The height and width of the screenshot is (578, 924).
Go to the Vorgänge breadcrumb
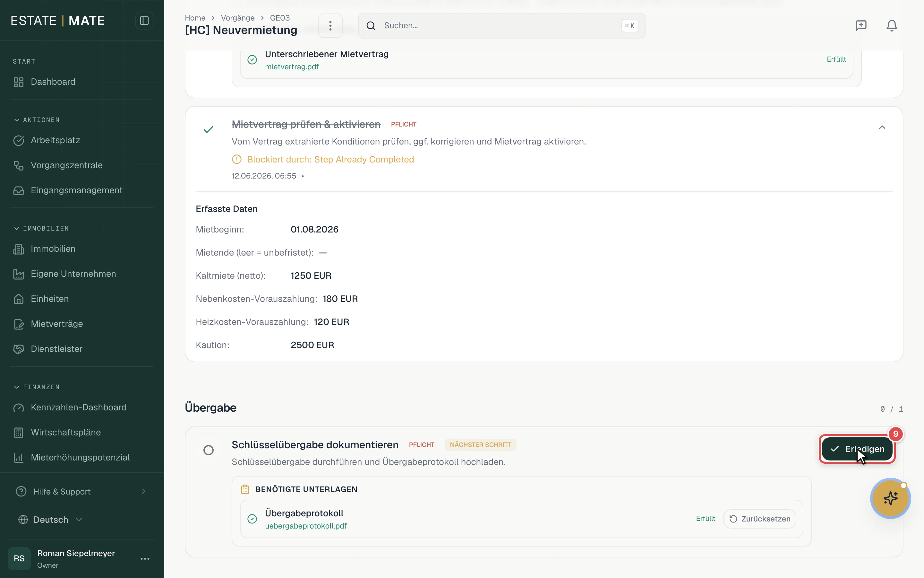(237, 18)
